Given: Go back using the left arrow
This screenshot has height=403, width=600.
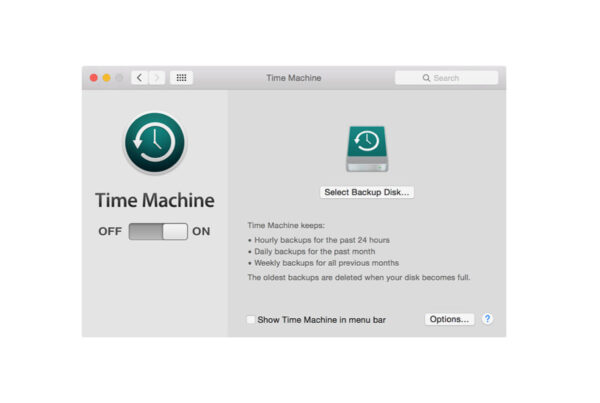Looking at the screenshot, I should 139,78.
